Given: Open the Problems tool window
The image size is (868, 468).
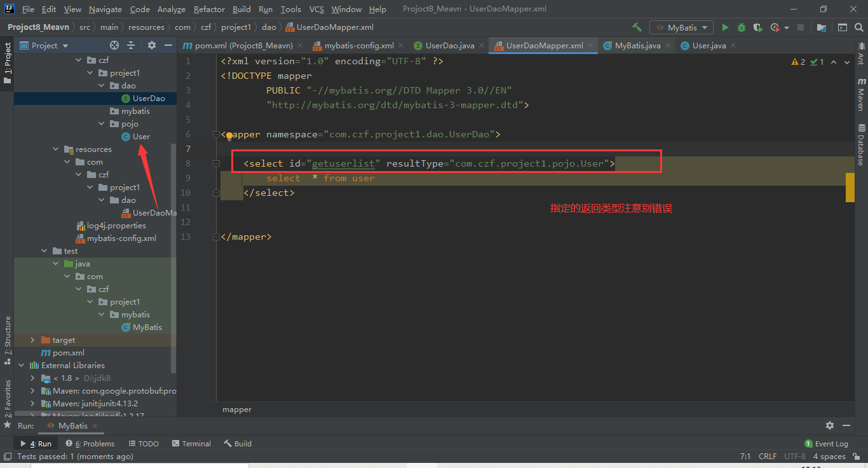Looking at the screenshot, I should click(90, 443).
